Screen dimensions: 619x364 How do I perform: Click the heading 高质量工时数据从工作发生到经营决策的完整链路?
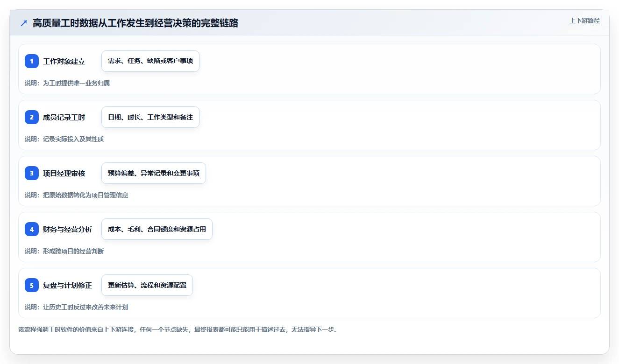point(135,23)
